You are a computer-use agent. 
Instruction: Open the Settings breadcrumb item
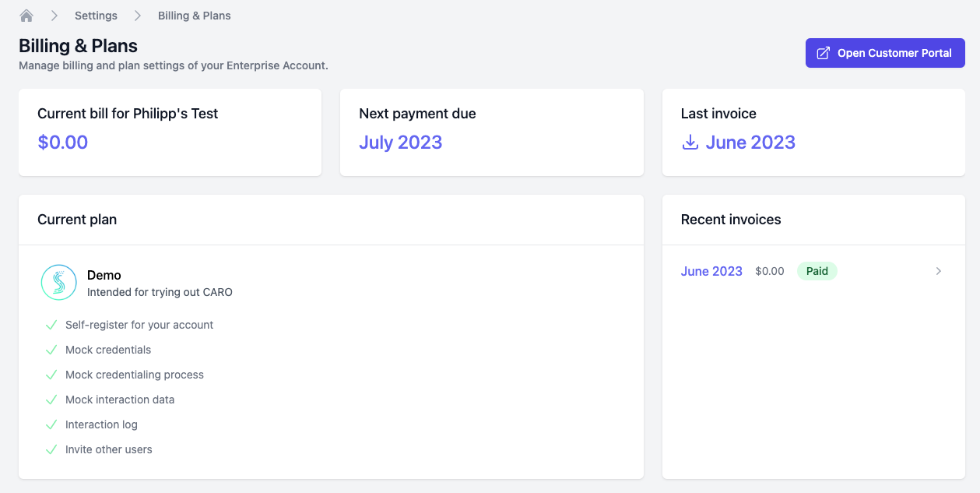[95, 15]
